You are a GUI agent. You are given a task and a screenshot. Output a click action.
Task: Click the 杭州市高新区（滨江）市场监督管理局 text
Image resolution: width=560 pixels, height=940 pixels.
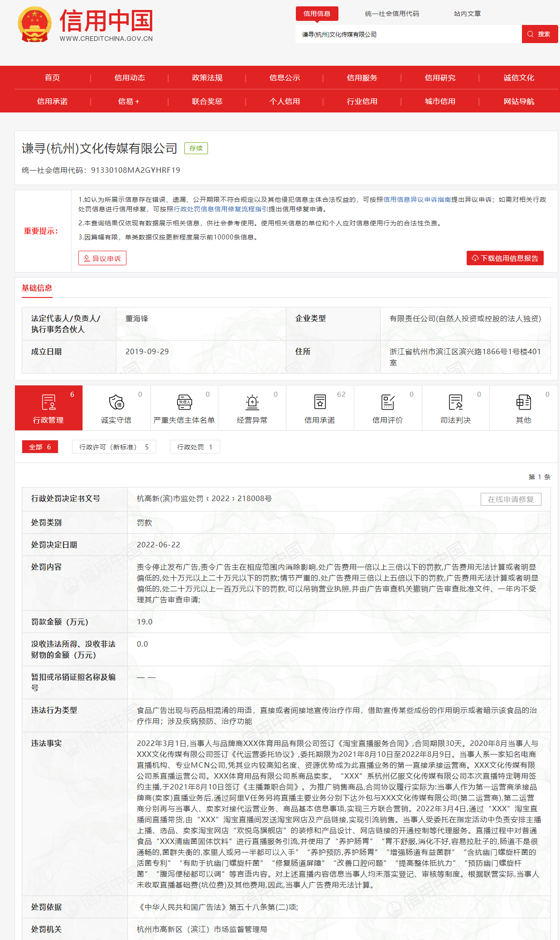pos(202,929)
